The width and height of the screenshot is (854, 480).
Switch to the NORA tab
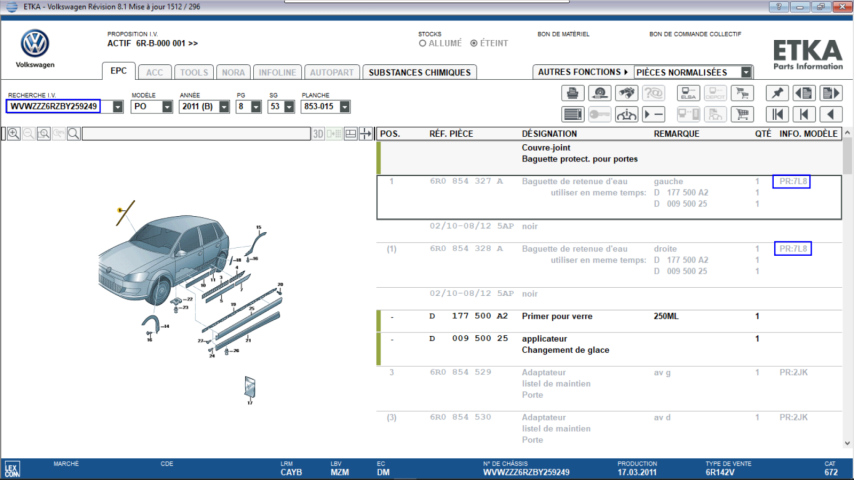coord(233,72)
